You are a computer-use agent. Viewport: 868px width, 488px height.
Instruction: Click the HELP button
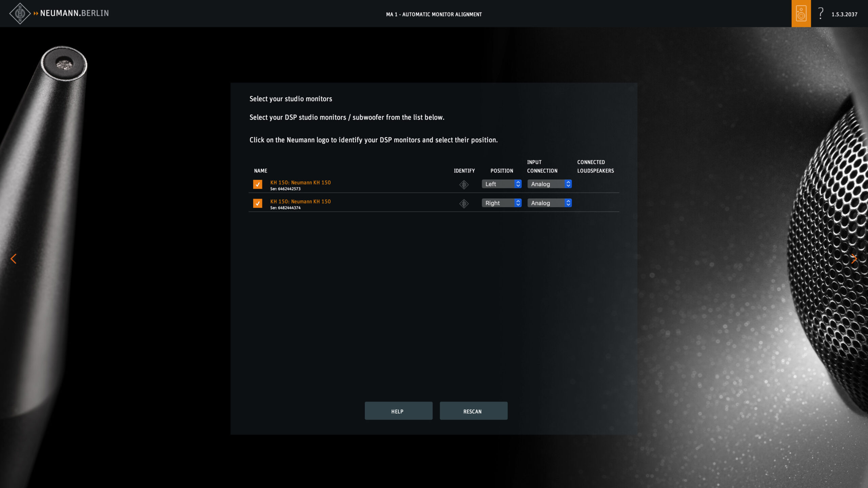(398, 411)
